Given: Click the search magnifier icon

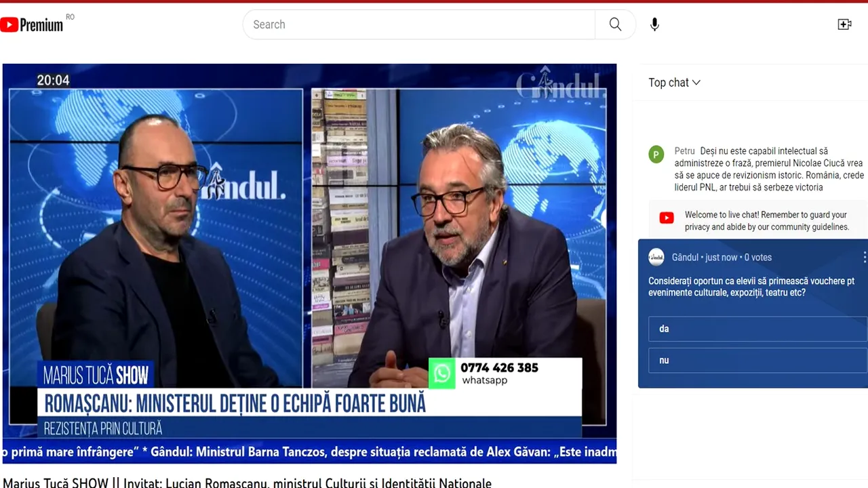Looking at the screenshot, I should pyautogui.click(x=614, y=24).
